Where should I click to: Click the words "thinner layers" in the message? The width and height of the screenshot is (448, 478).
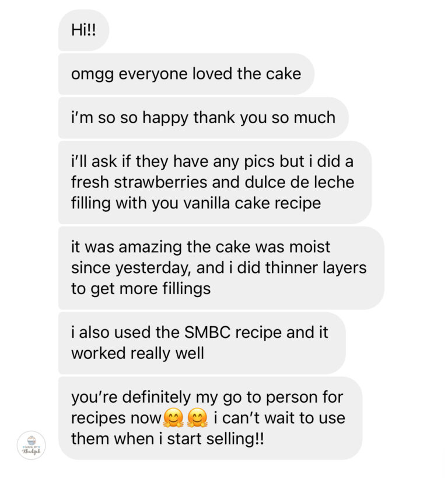316,268
